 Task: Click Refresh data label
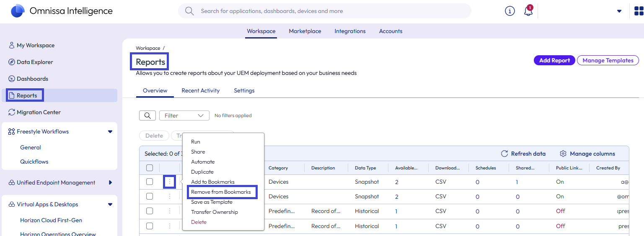coord(528,154)
